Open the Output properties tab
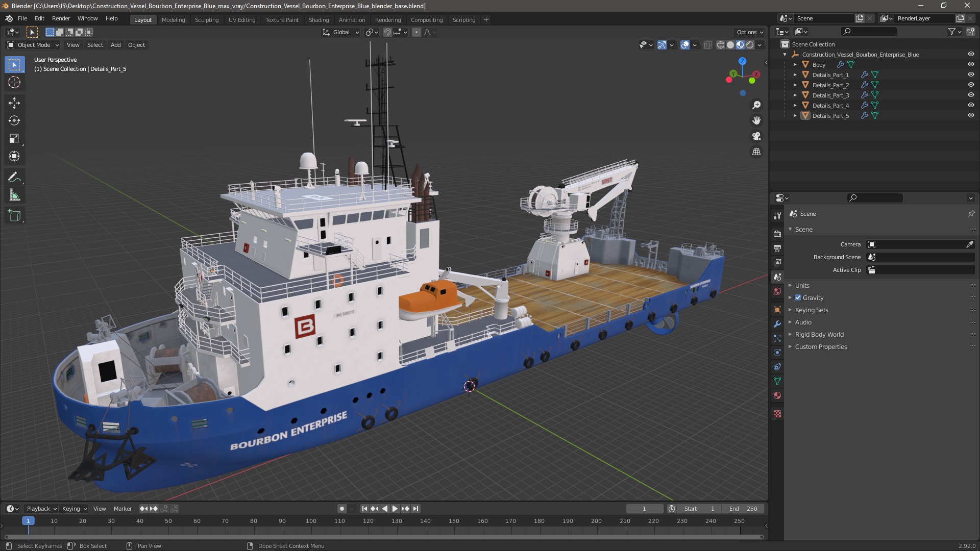This screenshot has height=551, width=980. coord(777,248)
